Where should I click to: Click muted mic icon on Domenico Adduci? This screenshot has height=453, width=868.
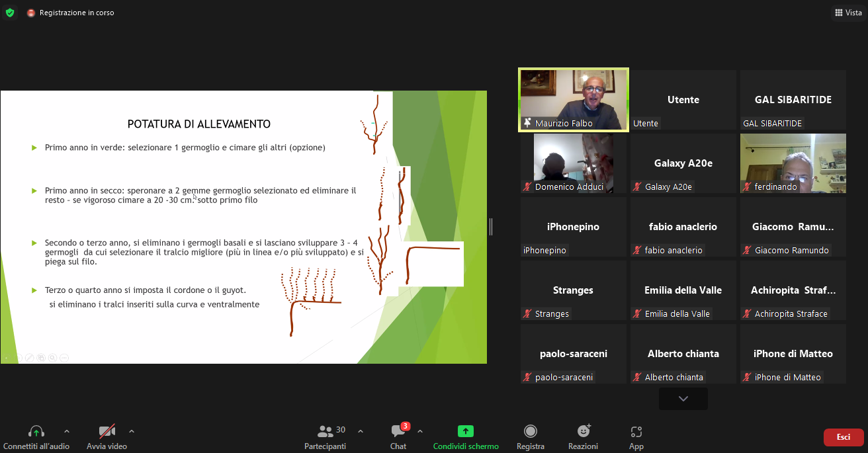pos(528,187)
